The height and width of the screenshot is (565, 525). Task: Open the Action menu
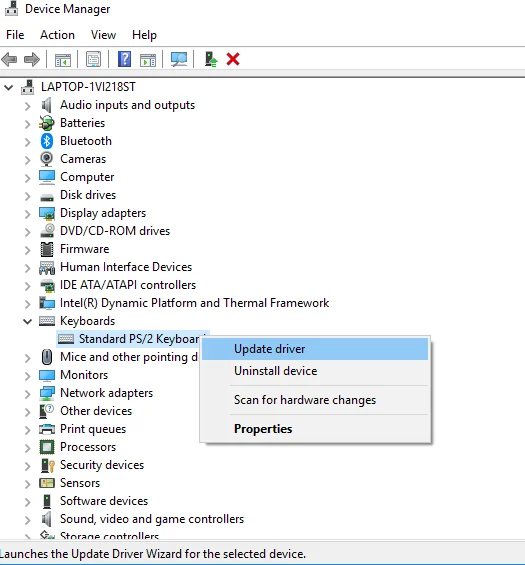[57, 35]
